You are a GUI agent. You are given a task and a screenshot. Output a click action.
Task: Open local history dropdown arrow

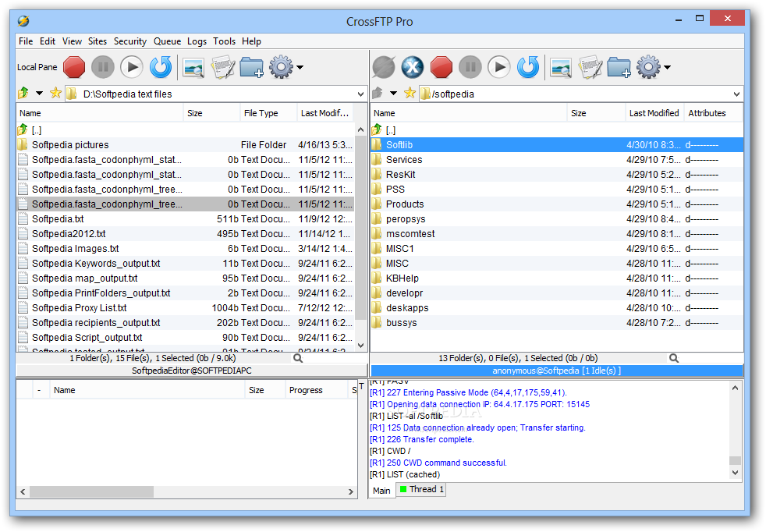tap(40, 94)
